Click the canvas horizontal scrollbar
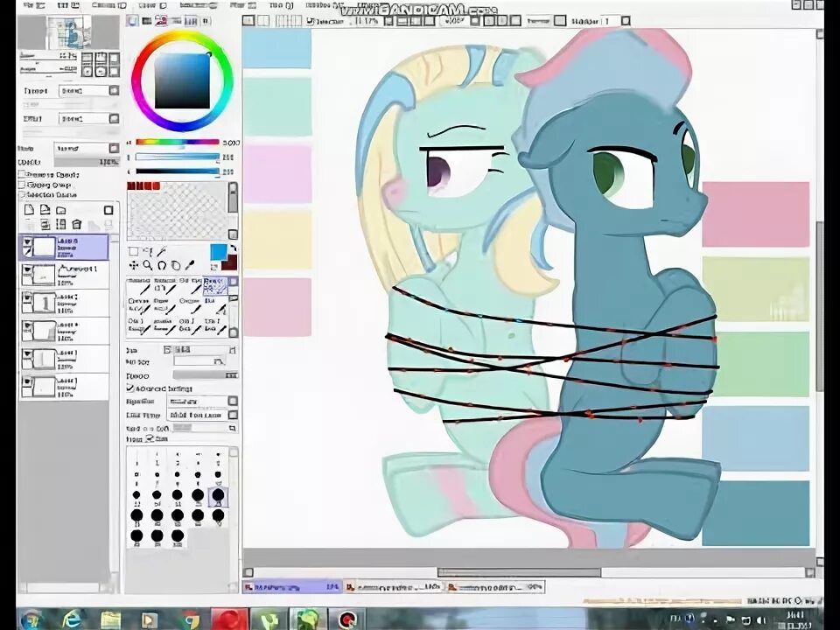840x630 pixels. coord(519,572)
